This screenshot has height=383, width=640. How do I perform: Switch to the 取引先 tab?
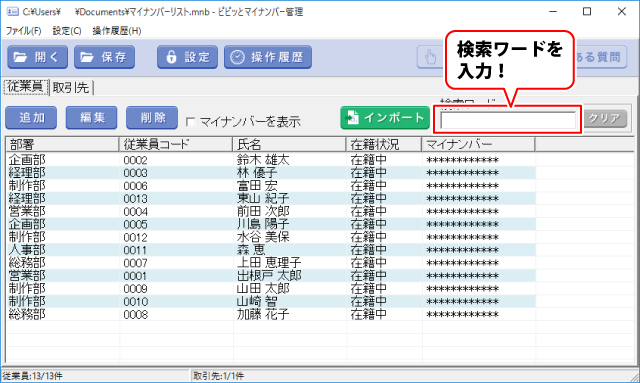[71, 87]
